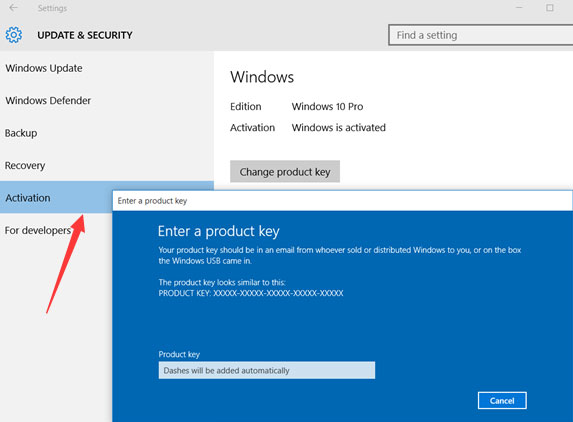This screenshot has width=573, height=422.
Task: Minimize the Settings window
Action: point(519,8)
